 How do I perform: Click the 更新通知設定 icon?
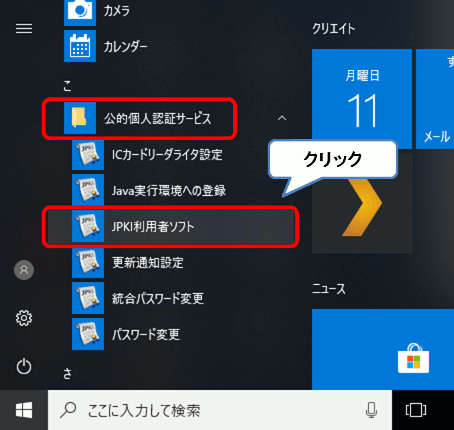click(88, 262)
